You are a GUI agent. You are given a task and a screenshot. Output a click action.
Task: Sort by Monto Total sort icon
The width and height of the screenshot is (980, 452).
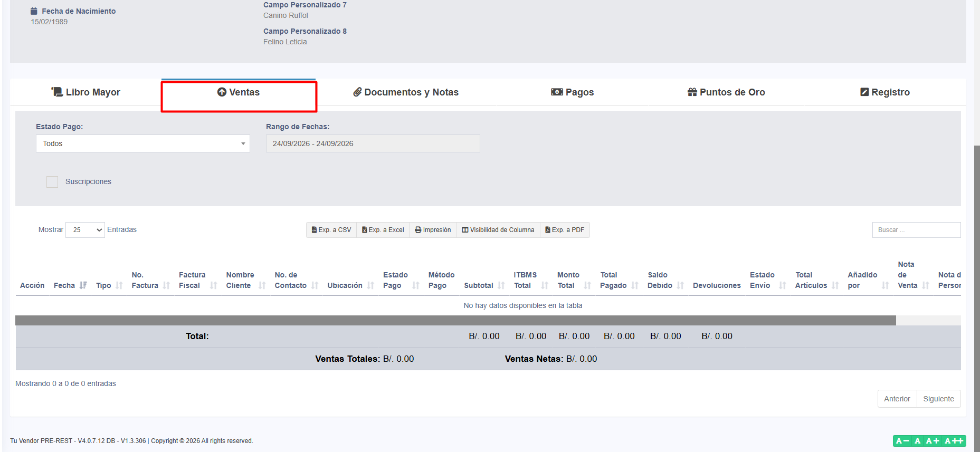(588, 285)
